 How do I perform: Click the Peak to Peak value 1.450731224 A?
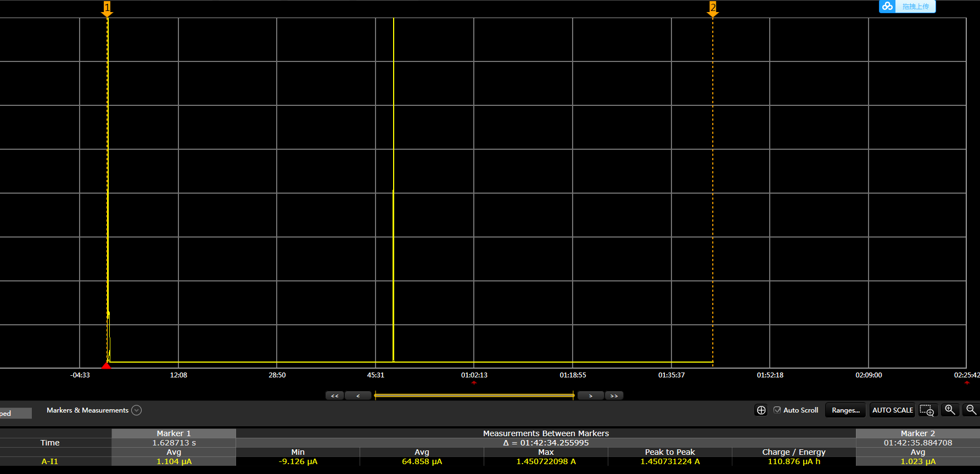point(670,461)
